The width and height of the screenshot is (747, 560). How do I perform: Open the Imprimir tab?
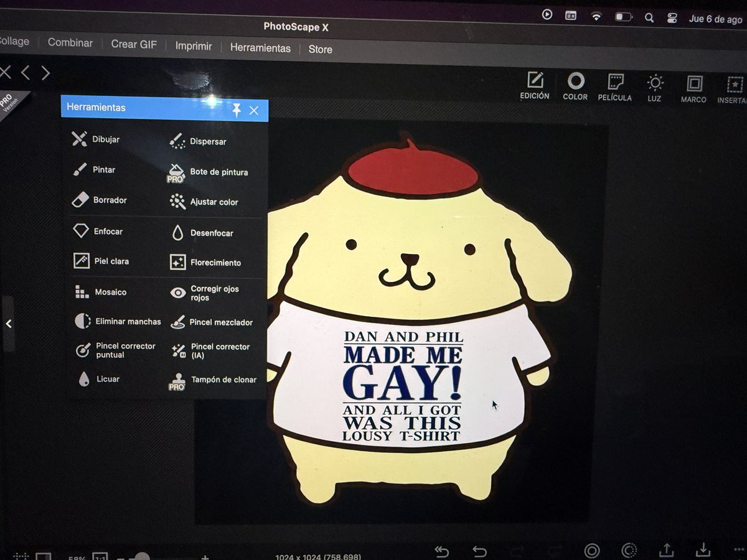point(194,46)
